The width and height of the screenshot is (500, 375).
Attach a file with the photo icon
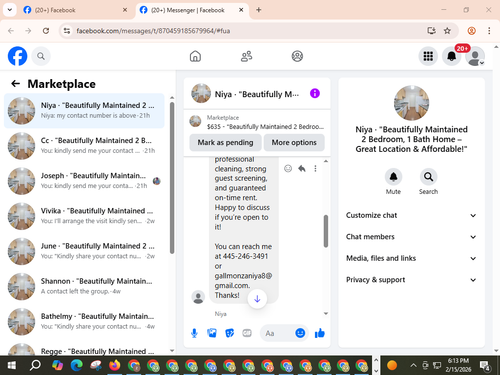tap(212, 333)
